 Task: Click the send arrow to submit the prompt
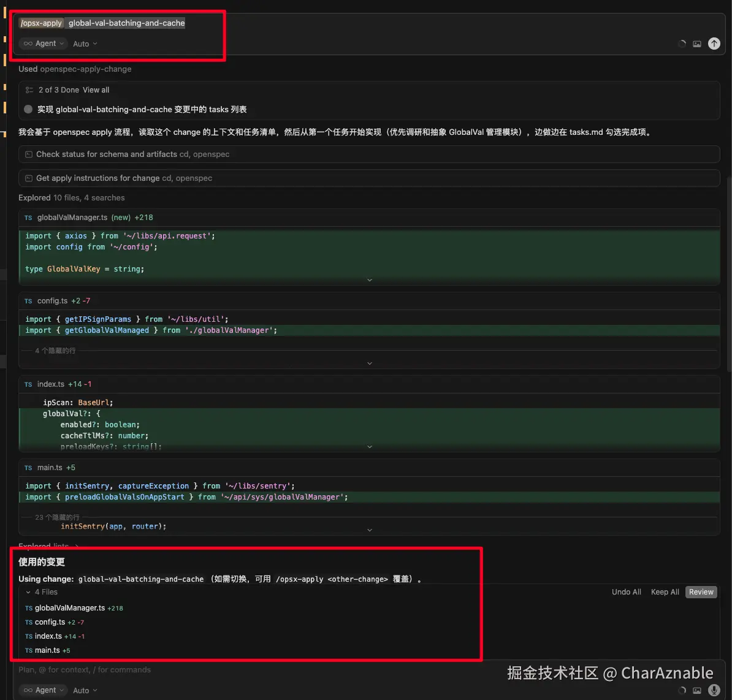click(x=714, y=44)
